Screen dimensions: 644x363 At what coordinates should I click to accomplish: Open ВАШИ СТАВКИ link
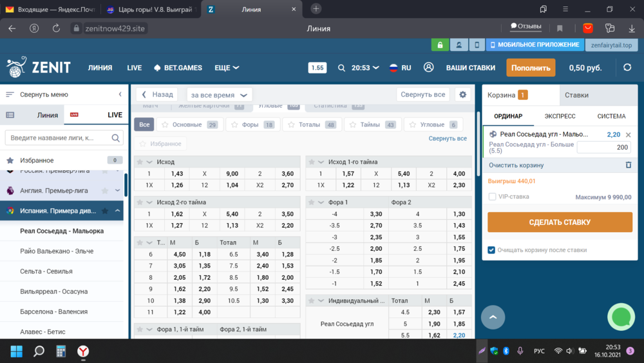[x=471, y=68]
